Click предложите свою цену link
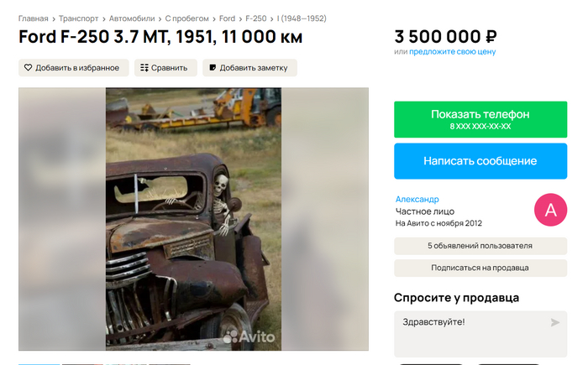 point(452,52)
